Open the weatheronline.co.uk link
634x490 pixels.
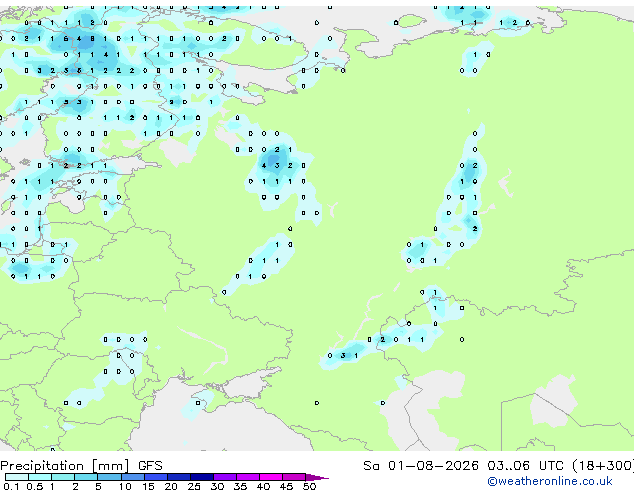click(x=549, y=481)
